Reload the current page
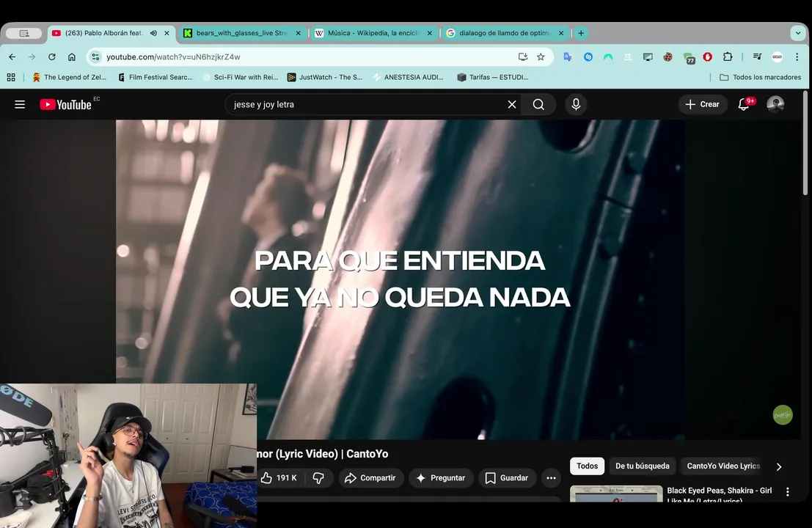This screenshot has height=528, width=812. [x=52, y=57]
